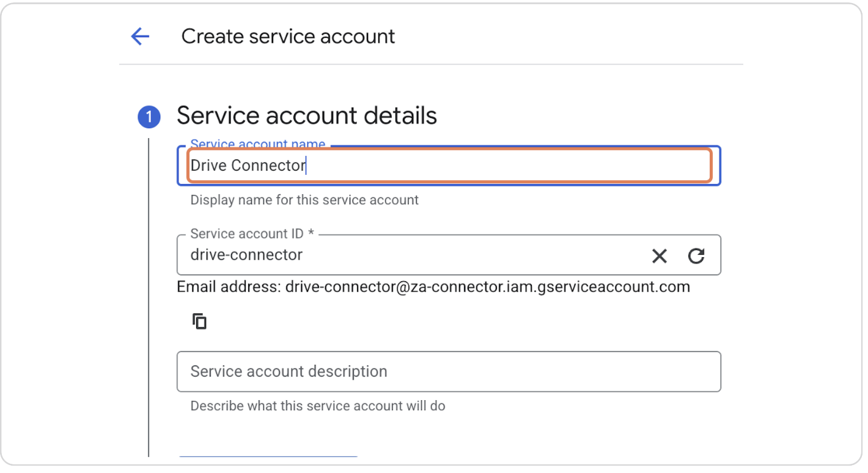The width and height of the screenshot is (868, 473).
Task: Click the Service account name floating label
Action: point(257,144)
